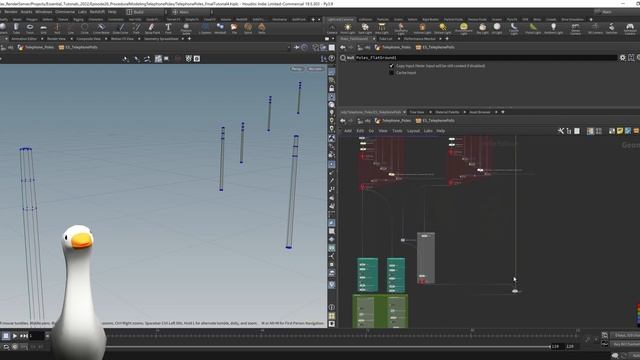Switch to Geometry Spreadsheet tab

click(161, 39)
